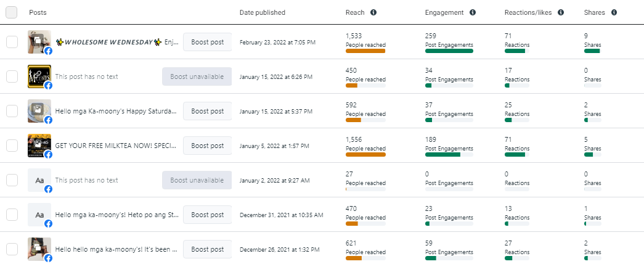Screen dimensions: 644x264
Task: Boost the Wholesome Wednesday post
Action: tap(208, 42)
